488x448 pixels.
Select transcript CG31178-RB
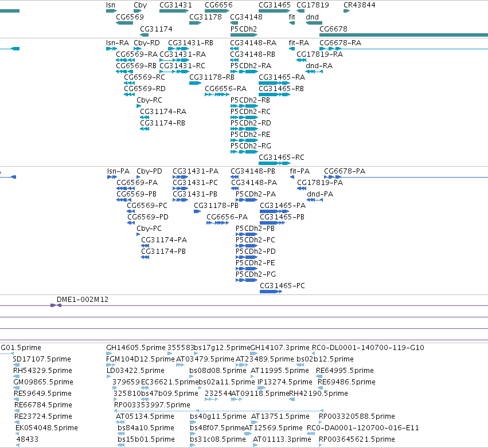212,77
